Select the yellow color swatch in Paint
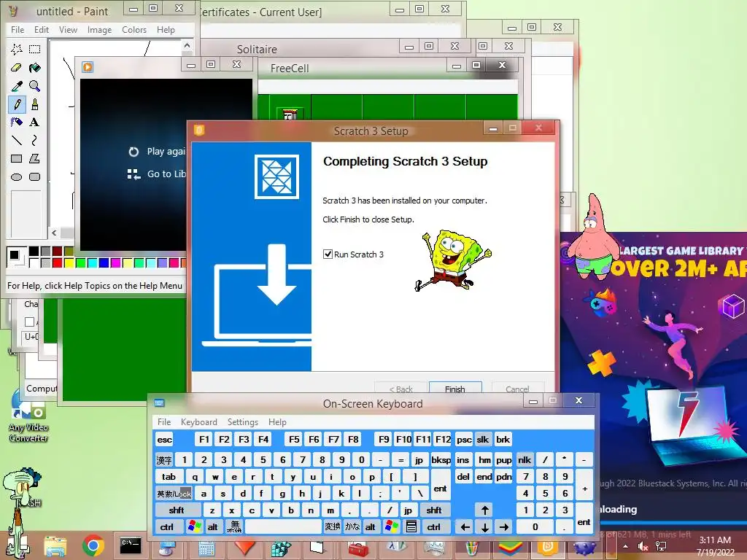 coord(69,262)
